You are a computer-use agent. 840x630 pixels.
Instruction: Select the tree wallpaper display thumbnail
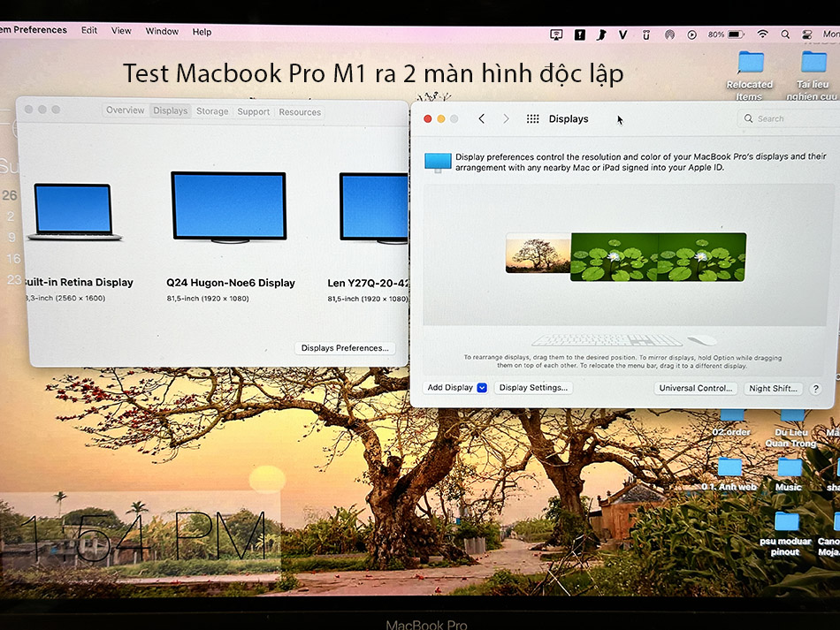pyautogui.click(x=538, y=253)
